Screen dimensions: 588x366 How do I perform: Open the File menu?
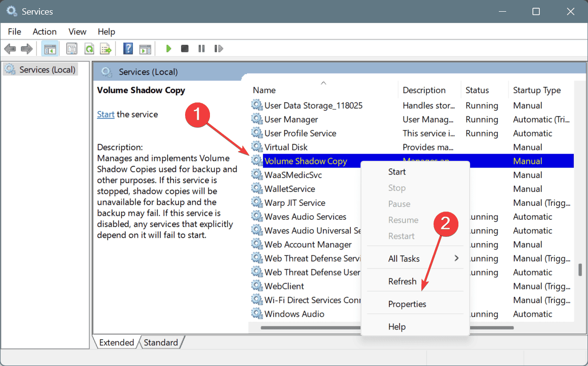(15, 32)
